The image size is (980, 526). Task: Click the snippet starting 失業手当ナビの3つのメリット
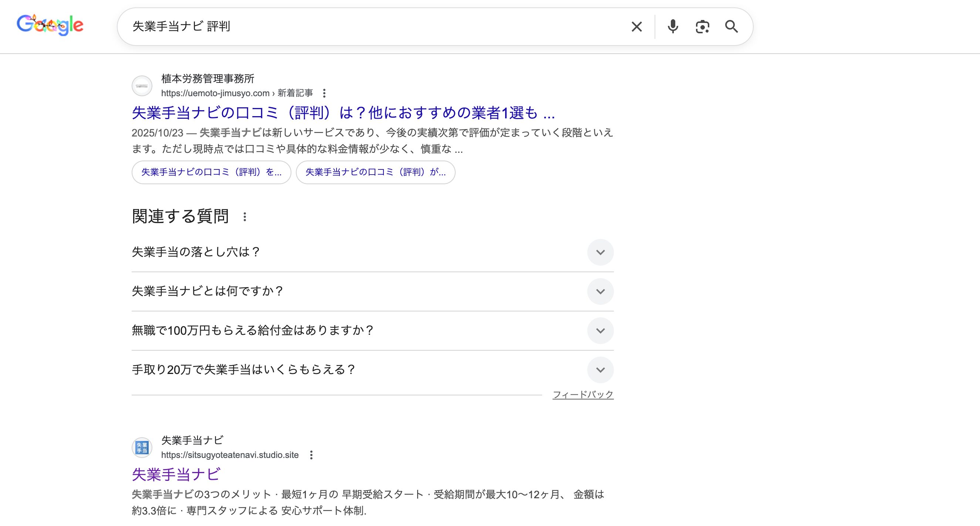tap(368, 502)
